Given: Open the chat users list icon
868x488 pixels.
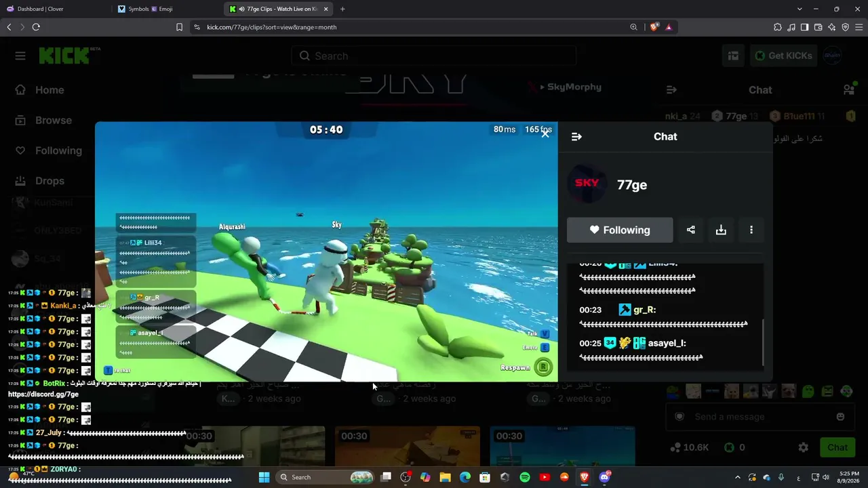Looking at the screenshot, I should tap(848, 90).
